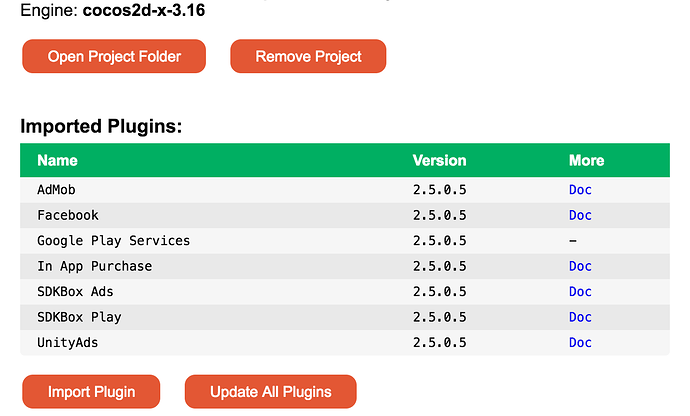Open the Doc link for Facebook
The width and height of the screenshot is (690, 416).
pyautogui.click(x=580, y=215)
